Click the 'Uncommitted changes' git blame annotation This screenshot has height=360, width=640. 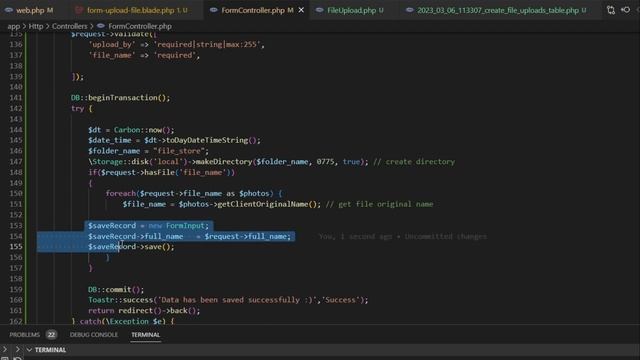click(445, 236)
